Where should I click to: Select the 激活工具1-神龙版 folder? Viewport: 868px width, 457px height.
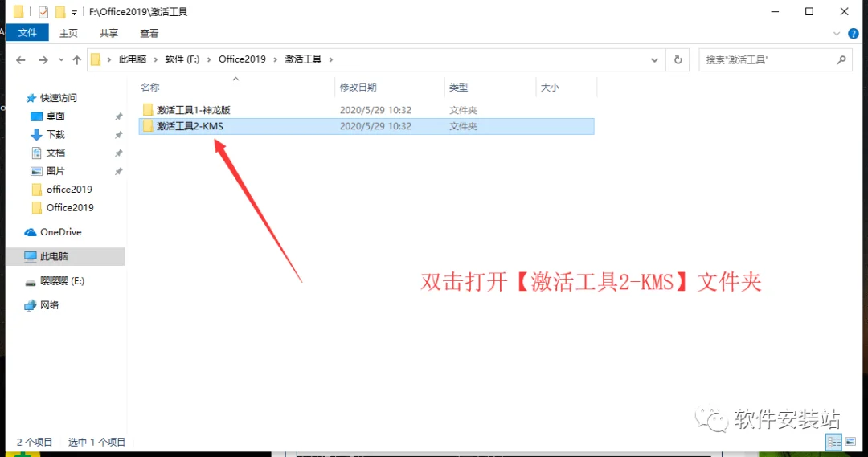[193, 110]
